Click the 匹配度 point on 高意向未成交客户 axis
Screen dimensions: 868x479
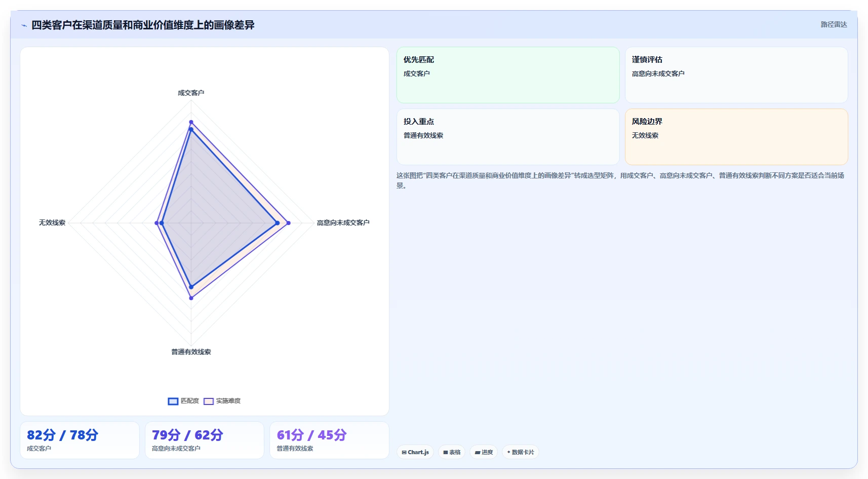(x=277, y=223)
